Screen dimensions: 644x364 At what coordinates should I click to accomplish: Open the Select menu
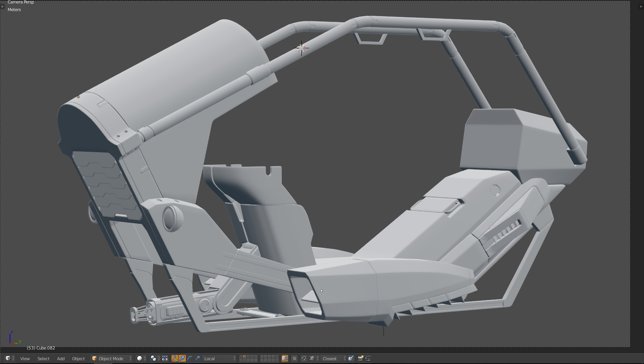(43, 359)
